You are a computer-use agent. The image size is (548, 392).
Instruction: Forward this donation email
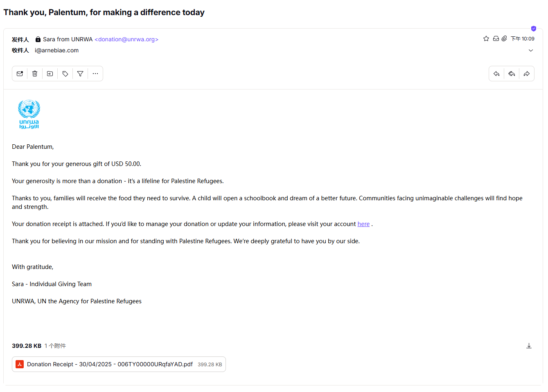pyautogui.click(x=527, y=74)
